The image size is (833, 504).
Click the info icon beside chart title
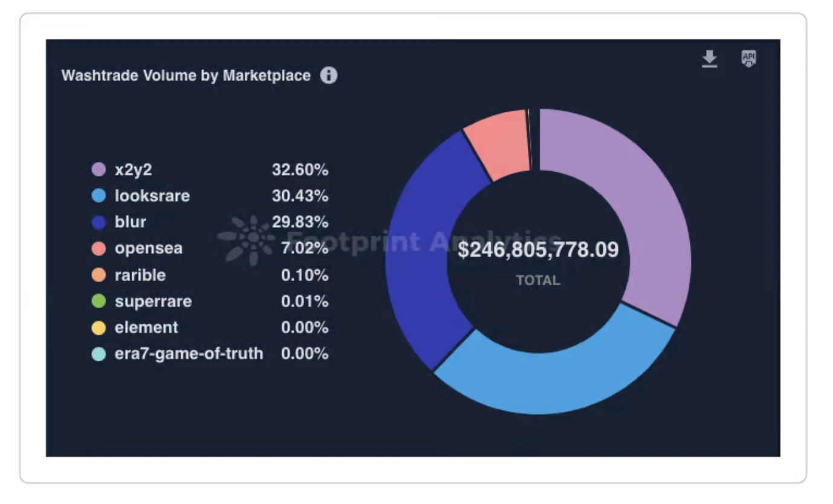[329, 76]
